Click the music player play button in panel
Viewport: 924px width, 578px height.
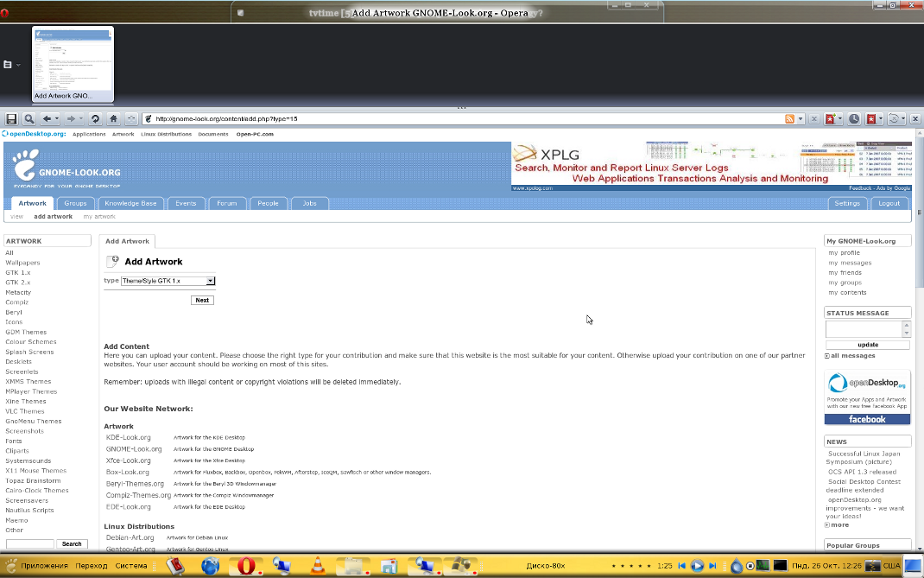click(697, 566)
